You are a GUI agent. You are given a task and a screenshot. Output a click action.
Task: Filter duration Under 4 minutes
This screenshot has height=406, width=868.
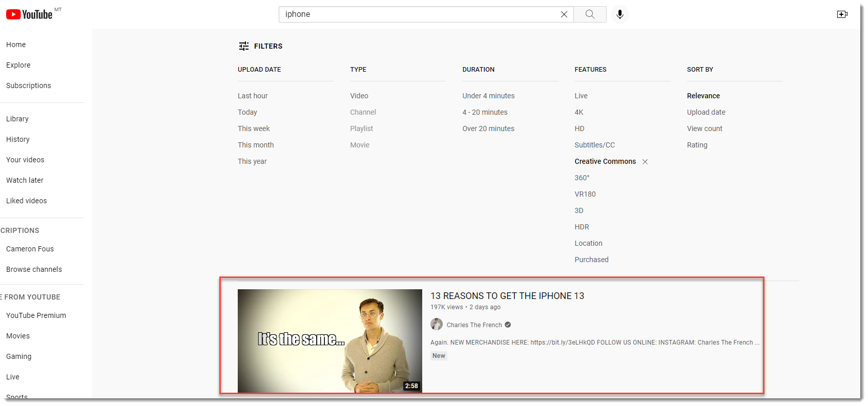coord(488,96)
